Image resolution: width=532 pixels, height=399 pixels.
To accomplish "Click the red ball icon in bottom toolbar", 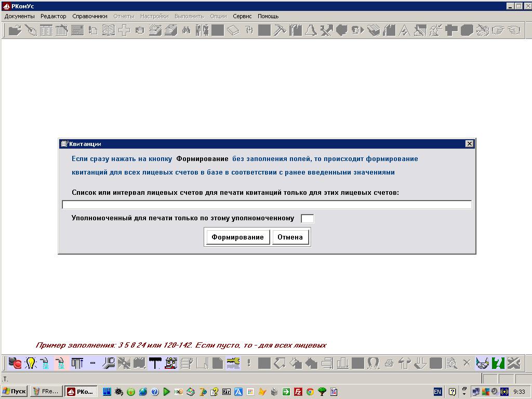I will point(15,363).
